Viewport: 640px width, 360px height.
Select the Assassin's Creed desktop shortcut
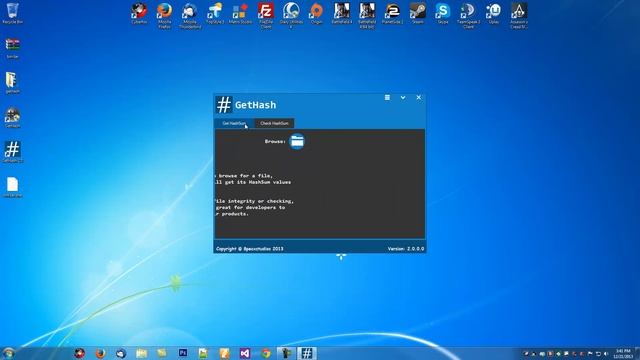(x=519, y=15)
